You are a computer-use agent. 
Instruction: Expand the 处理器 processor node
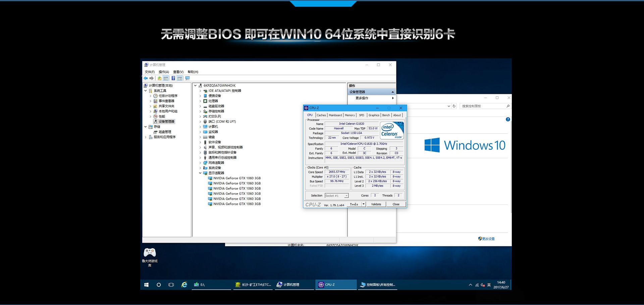pyautogui.click(x=200, y=101)
